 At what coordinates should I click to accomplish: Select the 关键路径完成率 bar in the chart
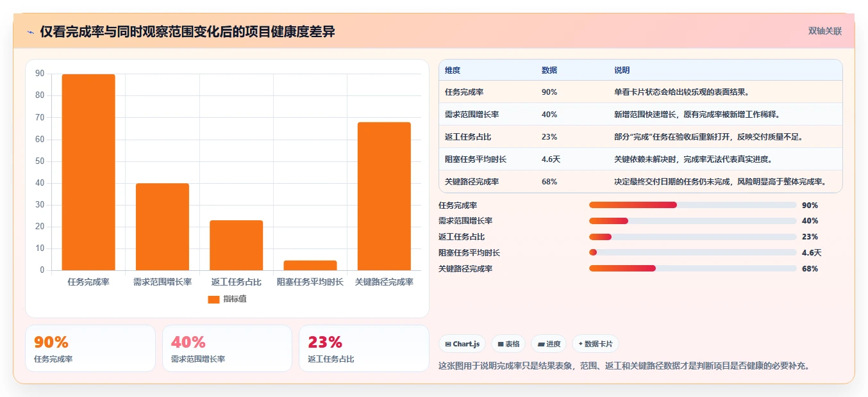[383, 196]
